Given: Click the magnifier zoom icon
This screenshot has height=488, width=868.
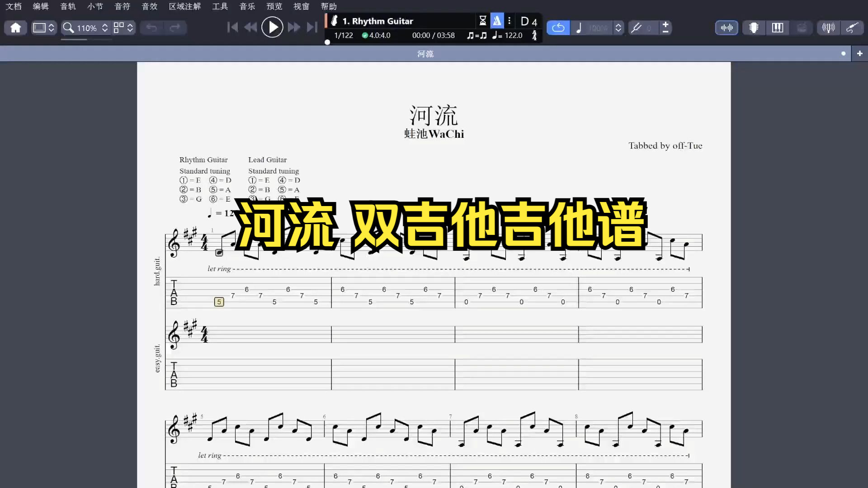Looking at the screenshot, I should (x=68, y=28).
